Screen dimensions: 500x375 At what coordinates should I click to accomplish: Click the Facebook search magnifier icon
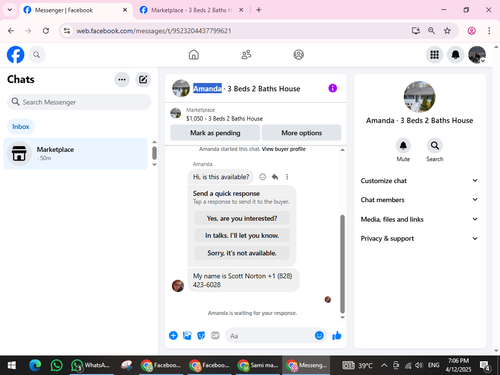point(37,55)
